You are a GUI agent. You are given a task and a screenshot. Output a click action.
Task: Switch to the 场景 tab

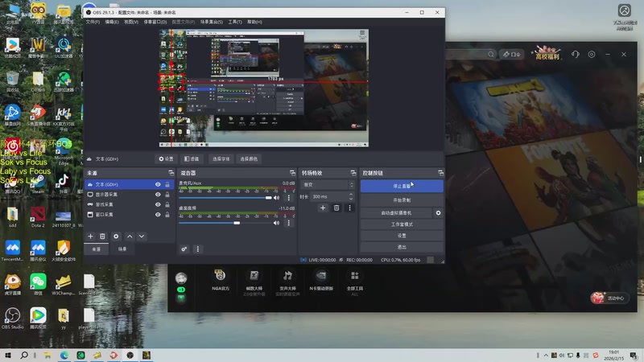pyautogui.click(x=122, y=249)
